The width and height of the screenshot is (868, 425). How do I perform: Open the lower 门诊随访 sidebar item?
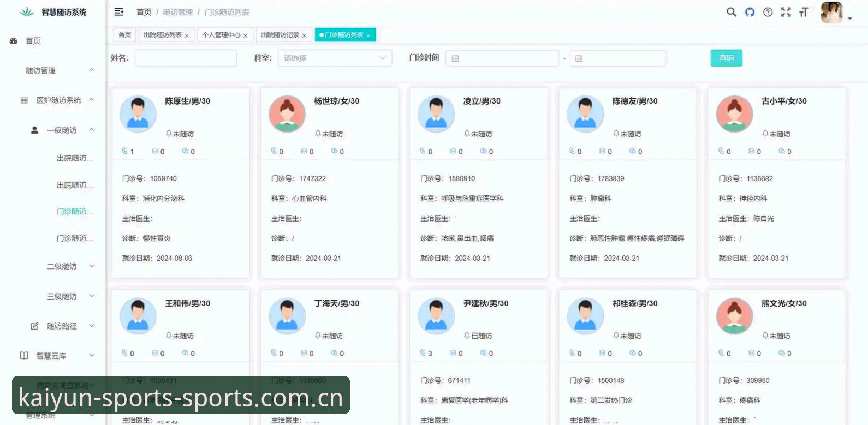pyautogui.click(x=75, y=238)
